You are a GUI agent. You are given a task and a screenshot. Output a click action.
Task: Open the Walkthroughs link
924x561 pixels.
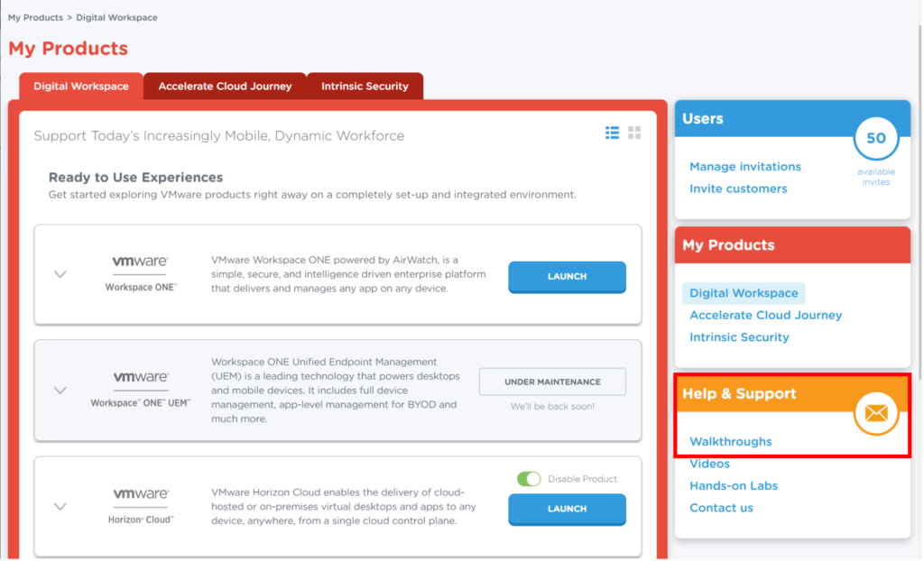pyautogui.click(x=731, y=441)
